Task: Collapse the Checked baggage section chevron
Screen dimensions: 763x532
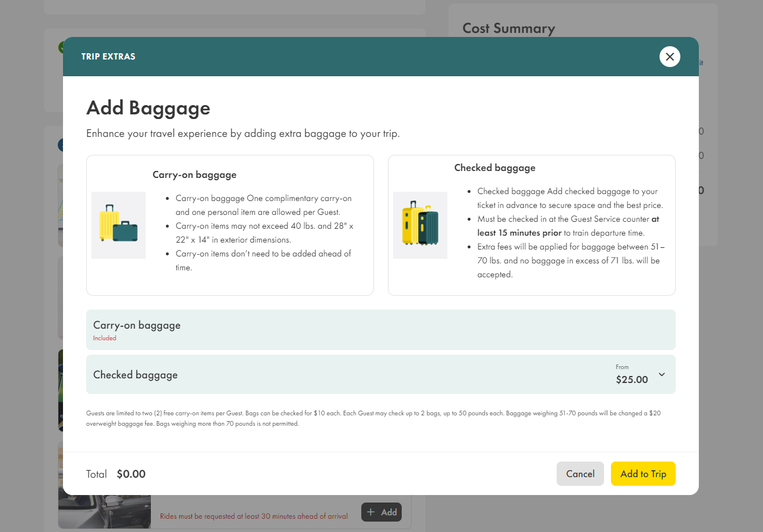Action: [x=661, y=374]
